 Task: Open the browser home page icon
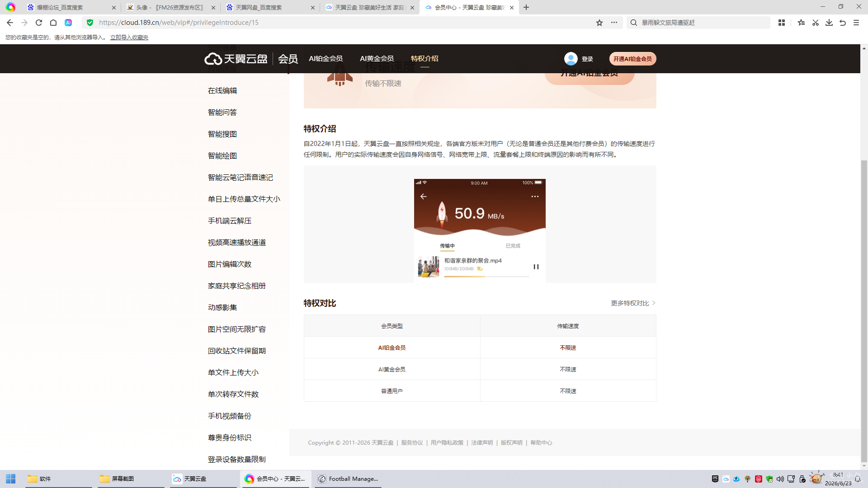coord(53,23)
